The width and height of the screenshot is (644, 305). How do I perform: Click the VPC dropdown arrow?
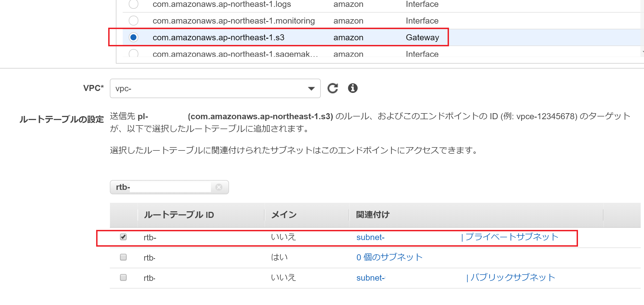point(311,89)
